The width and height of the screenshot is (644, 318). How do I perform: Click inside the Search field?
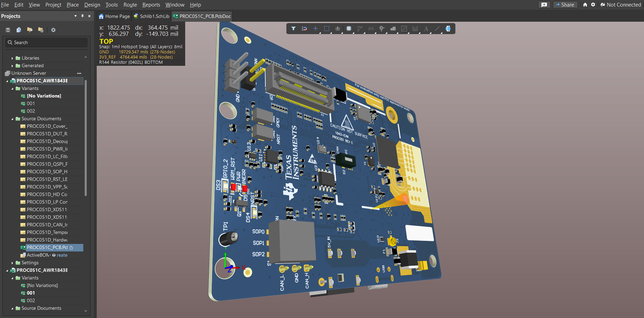point(46,42)
